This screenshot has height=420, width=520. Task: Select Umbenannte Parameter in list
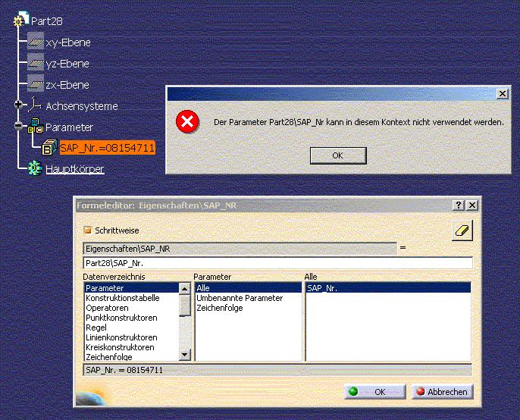249,298
